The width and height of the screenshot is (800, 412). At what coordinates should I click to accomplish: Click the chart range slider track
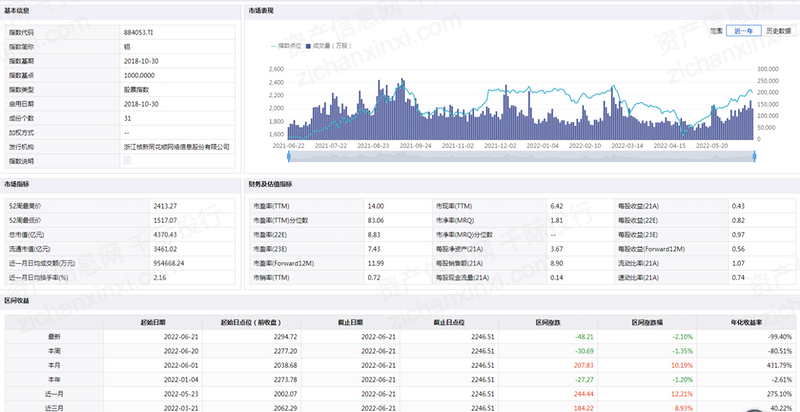pyautogui.click(x=521, y=157)
